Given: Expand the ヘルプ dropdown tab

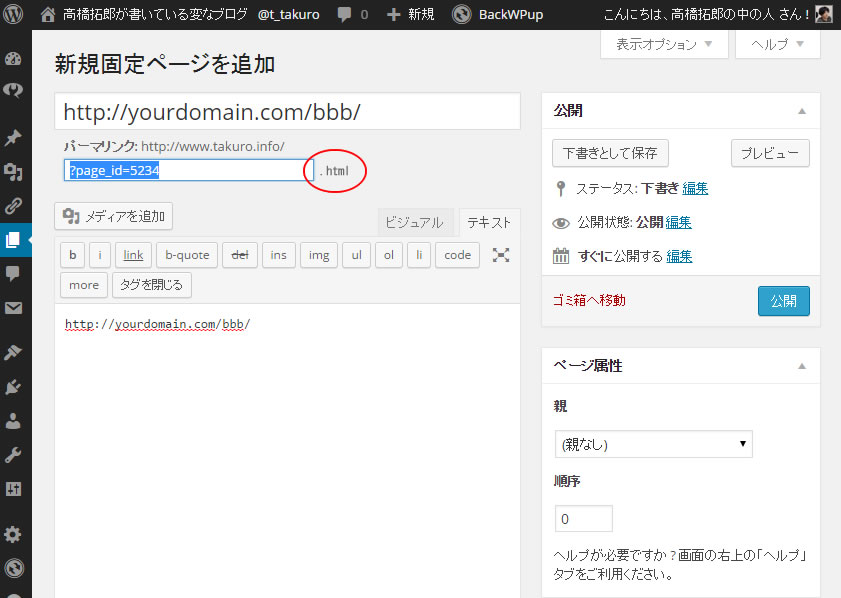Looking at the screenshot, I should [777, 45].
